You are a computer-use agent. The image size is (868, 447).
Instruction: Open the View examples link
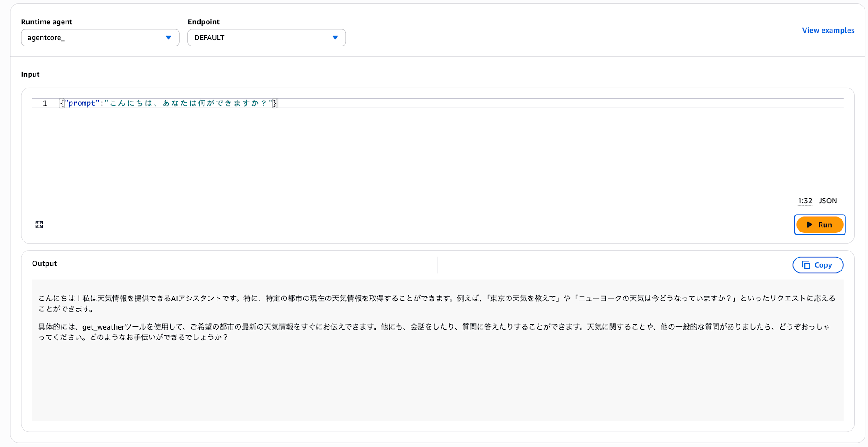point(828,30)
